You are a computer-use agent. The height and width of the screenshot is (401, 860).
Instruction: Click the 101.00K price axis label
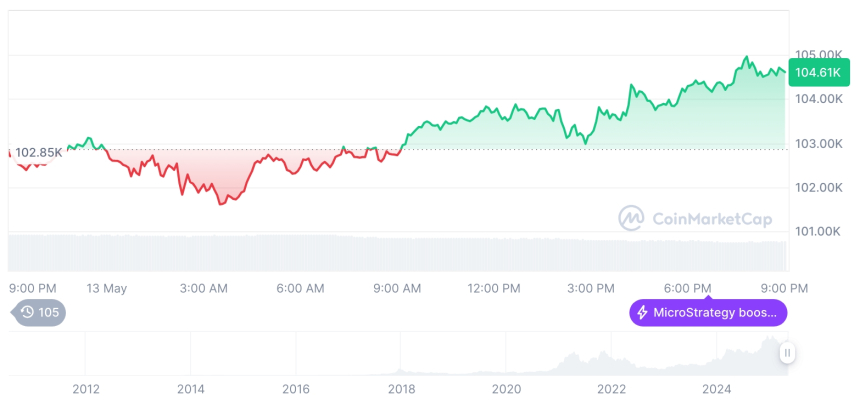[x=818, y=232]
